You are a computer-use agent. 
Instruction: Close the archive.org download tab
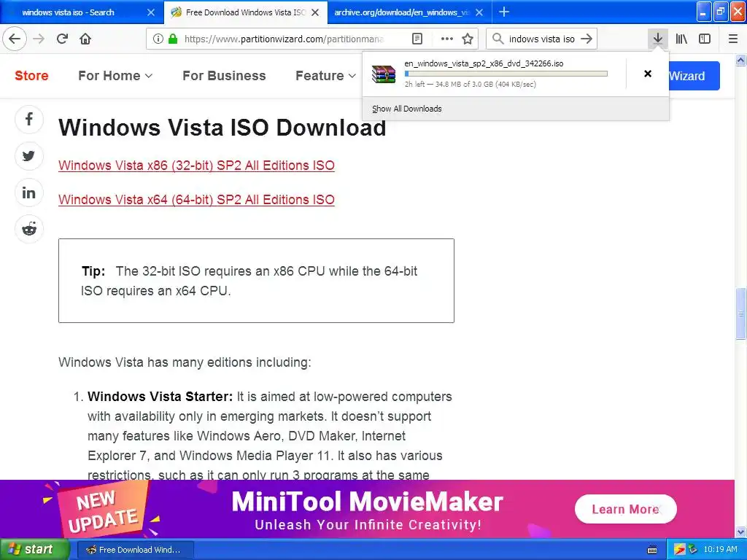(x=480, y=12)
